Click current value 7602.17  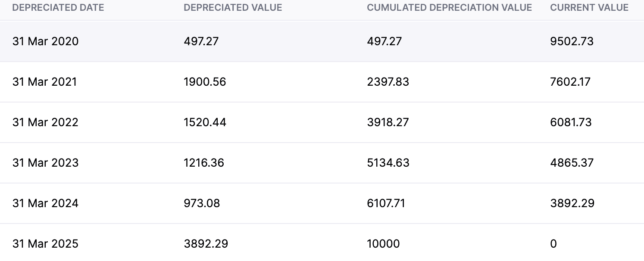570,82
